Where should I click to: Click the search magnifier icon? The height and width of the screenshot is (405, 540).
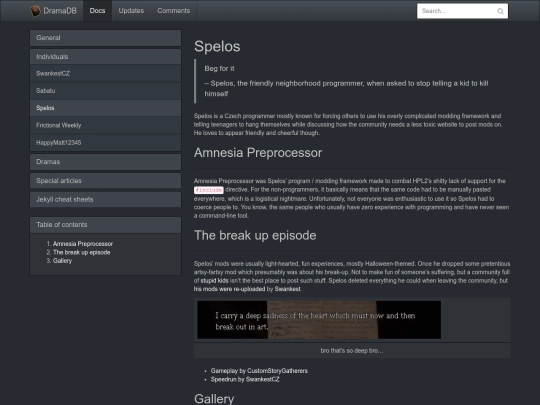(x=500, y=11)
